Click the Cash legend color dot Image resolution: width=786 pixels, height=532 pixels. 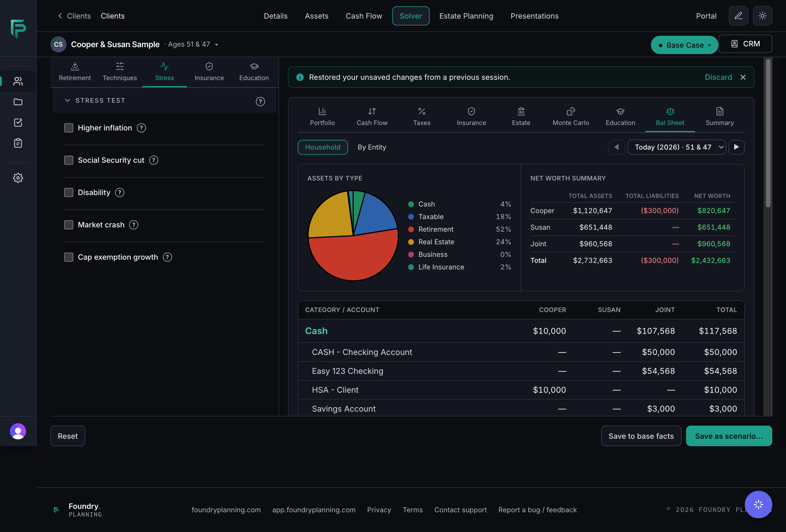coord(411,204)
